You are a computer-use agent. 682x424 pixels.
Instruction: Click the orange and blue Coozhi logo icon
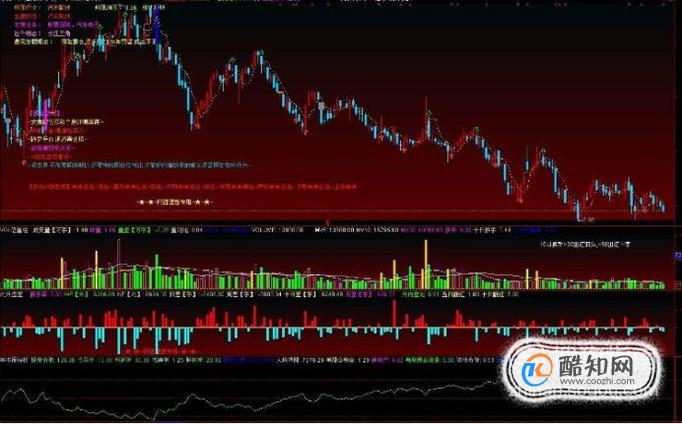tap(537, 370)
